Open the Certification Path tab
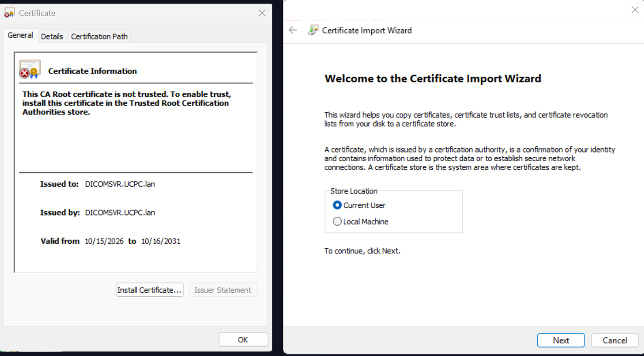Screen dimensions: 644x356 click(x=99, y=36)
